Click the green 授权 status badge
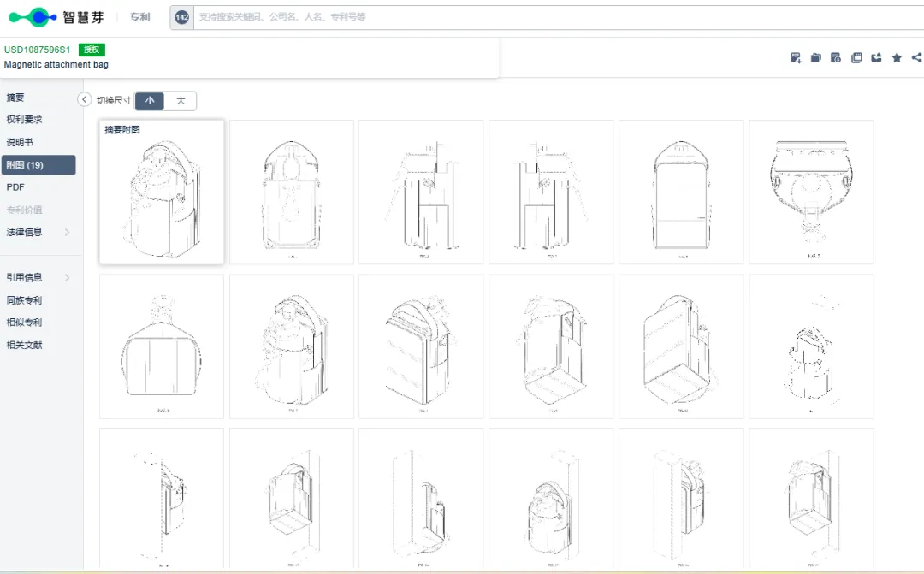924x574 pixels. tap(92, 50)
